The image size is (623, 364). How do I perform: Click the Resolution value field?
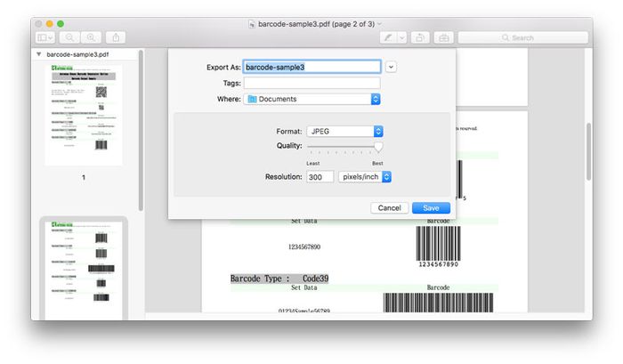point(320,177)
